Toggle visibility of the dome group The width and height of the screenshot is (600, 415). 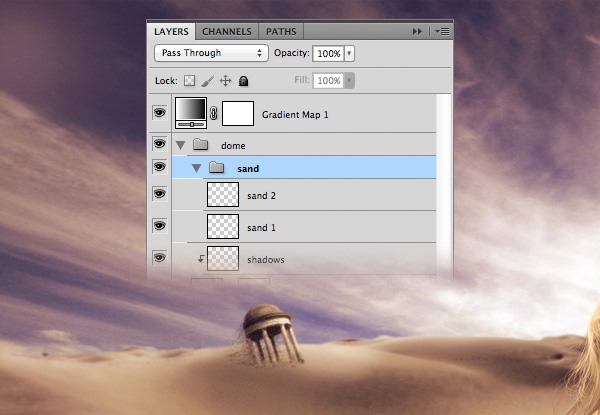159,145
